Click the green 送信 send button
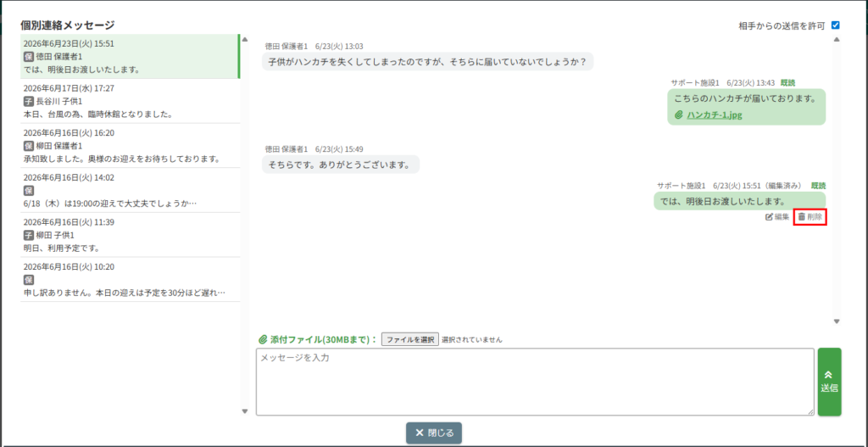Screen dimensions: 868x447 [829, 382]
